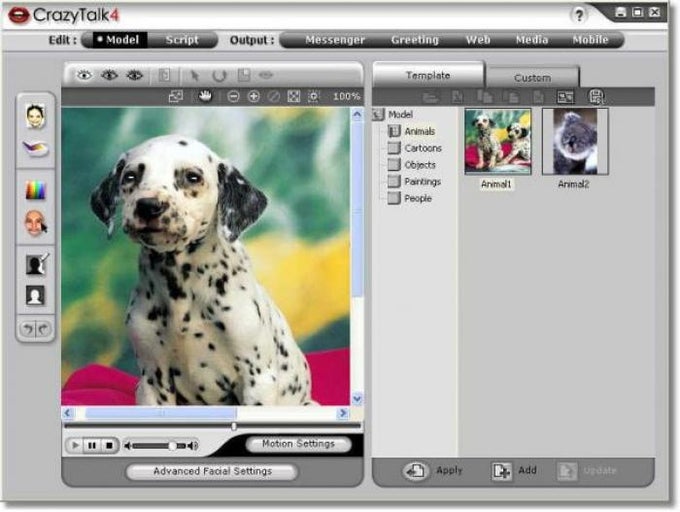Image resolution: width=680 pixels, height=512 pixels.
Task: Switch to Model edit mode
Action: [x=118, y=40]
